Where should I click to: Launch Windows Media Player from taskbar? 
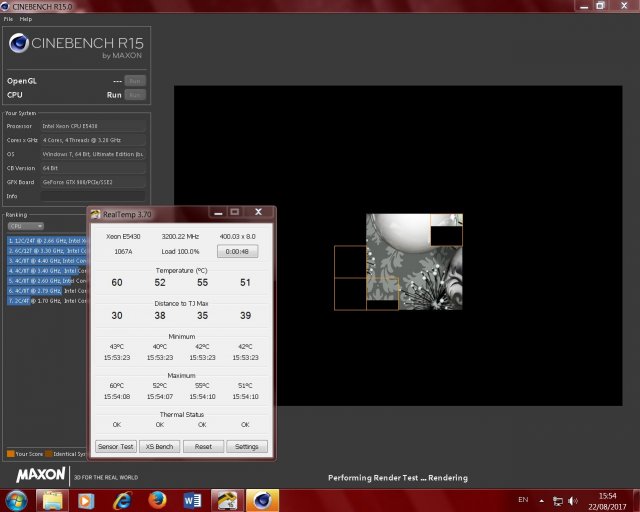point(86,499)
